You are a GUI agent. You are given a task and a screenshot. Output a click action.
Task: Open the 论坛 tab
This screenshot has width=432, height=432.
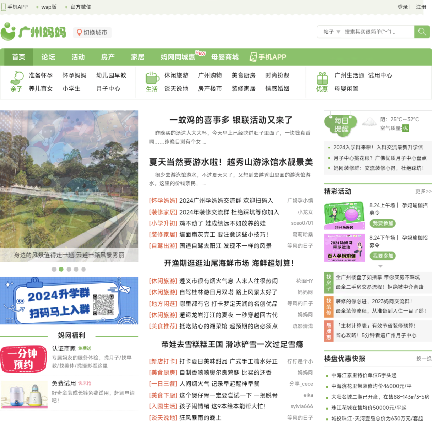48,57
